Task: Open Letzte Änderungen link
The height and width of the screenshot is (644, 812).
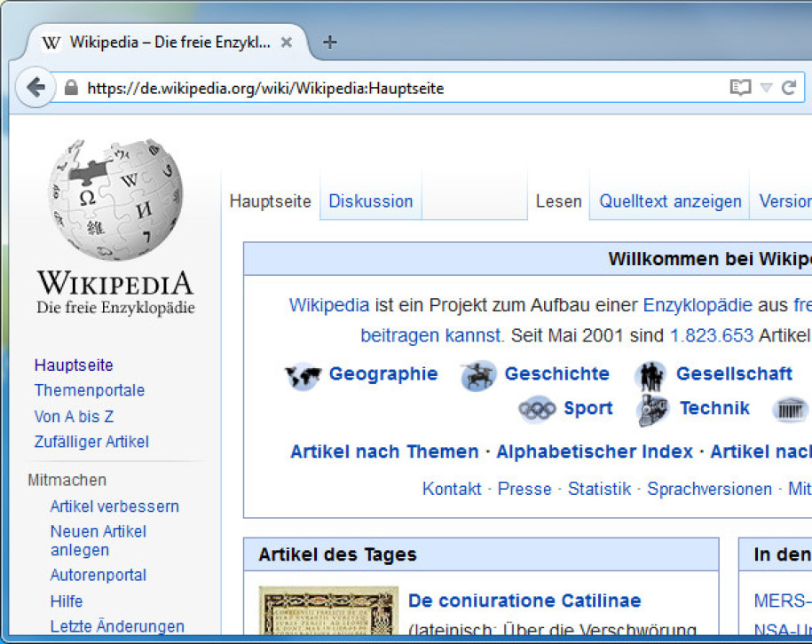Action: click(117, 626)
